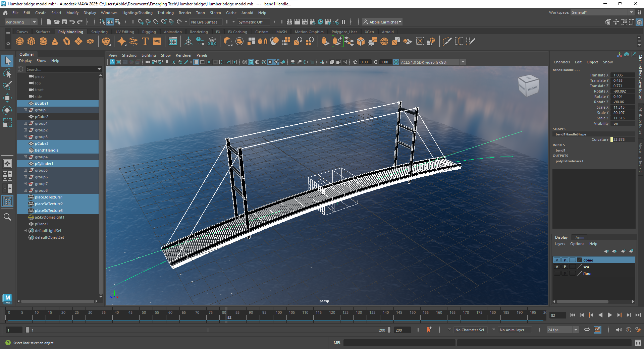Screen dimensions: 644x349
Task: Toggle visibility of the sea layer
Action: click(x=557, y=267)
